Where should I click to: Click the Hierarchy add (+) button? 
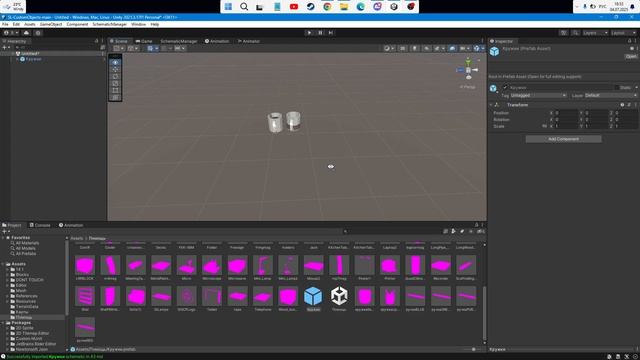point(4,48)
